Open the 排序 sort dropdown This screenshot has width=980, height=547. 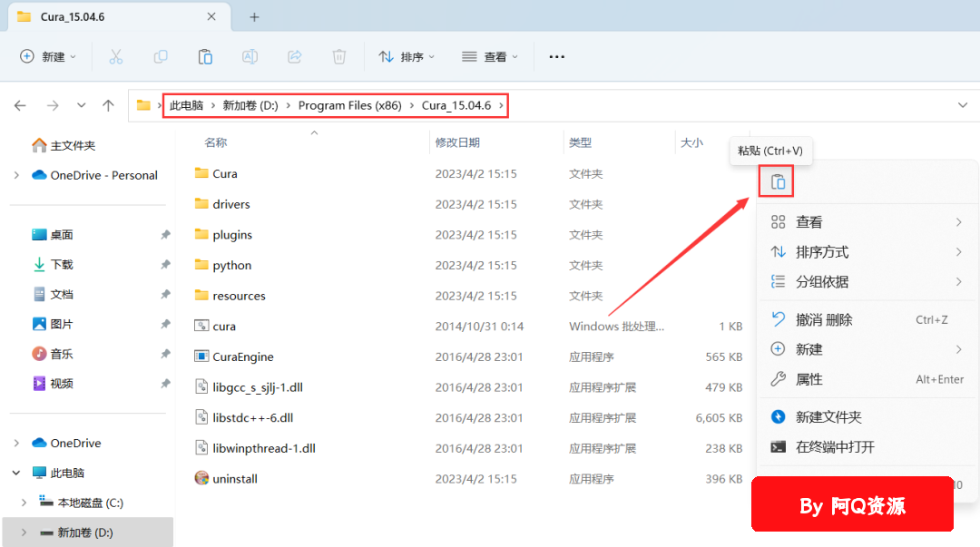tap(407, 57)
